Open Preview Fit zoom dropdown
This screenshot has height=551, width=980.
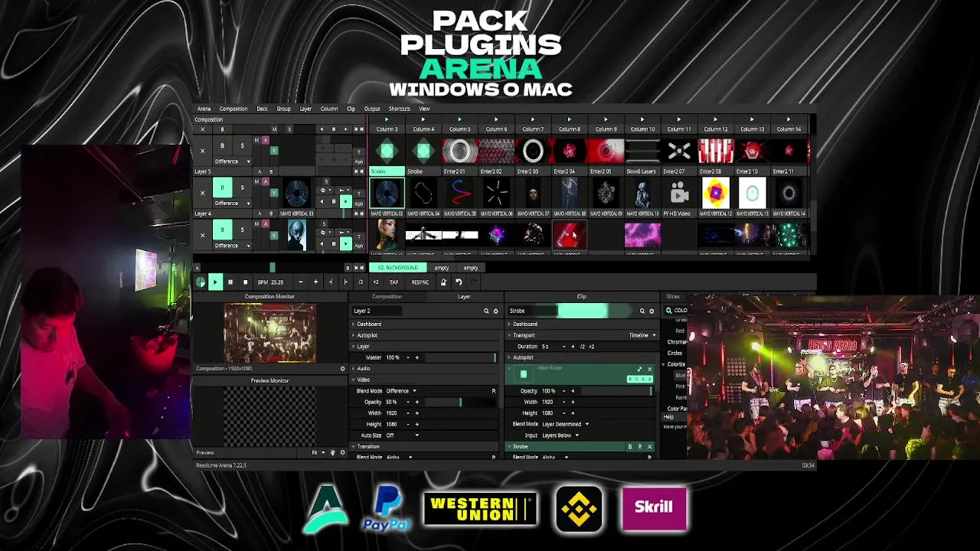point(317,453)
